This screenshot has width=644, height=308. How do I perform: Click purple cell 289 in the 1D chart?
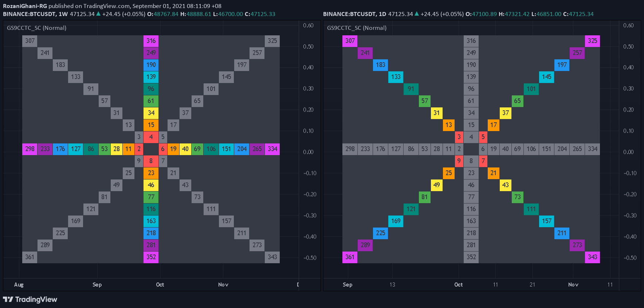(365, 245)
